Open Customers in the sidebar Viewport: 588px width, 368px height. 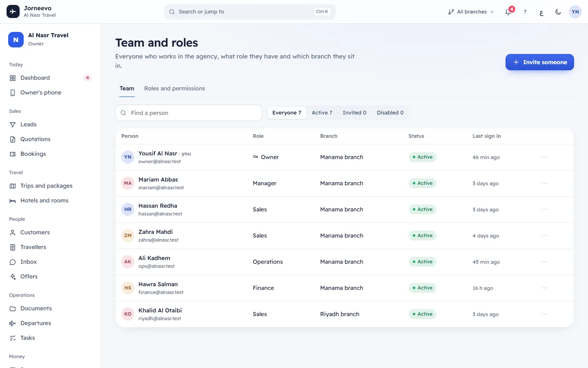(x=50, y=232)
